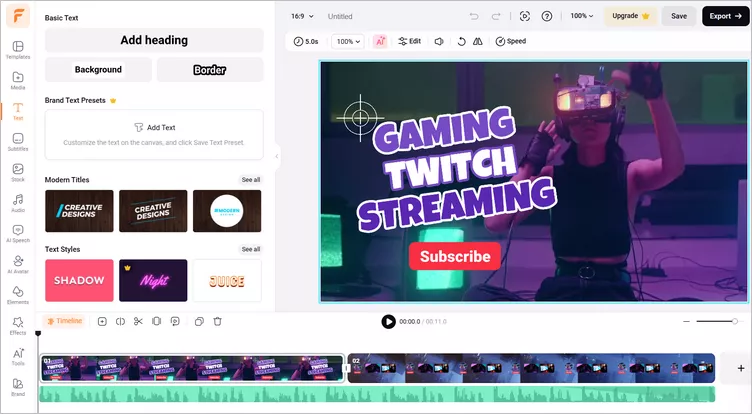Click the volume speaker icon
Viewport: 752px width, 414px height.
439,41
